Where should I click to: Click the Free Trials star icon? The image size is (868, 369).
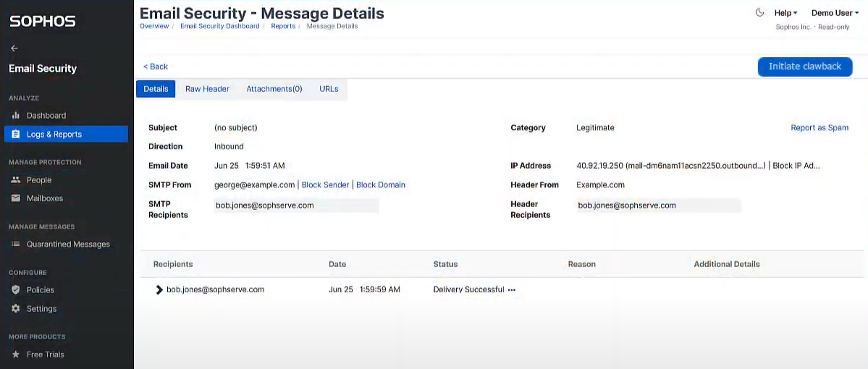click(x=15, y=355)
